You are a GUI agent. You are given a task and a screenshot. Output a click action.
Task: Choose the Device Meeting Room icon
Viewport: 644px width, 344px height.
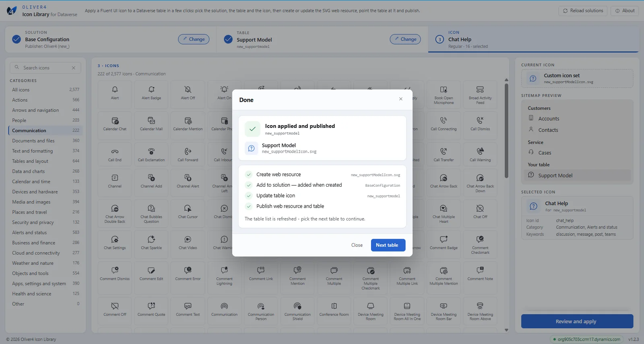pos(371,311)
